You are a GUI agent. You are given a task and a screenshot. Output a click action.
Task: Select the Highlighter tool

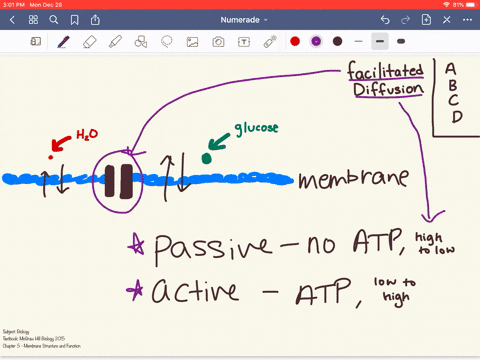115,42
